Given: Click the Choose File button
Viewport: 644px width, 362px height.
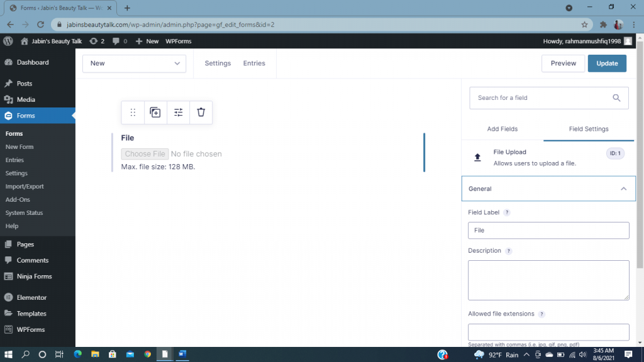Looking at the screenshot, I should 145,154.
